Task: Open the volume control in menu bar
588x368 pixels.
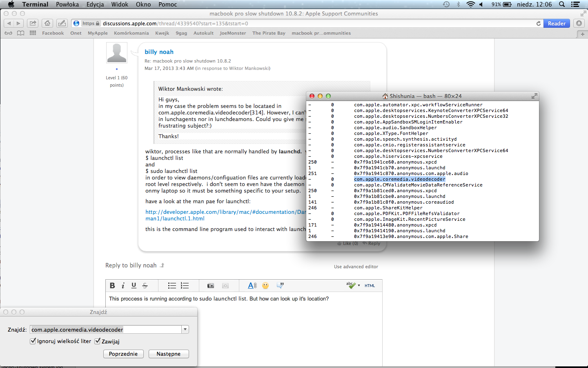Action: (481, 4)
